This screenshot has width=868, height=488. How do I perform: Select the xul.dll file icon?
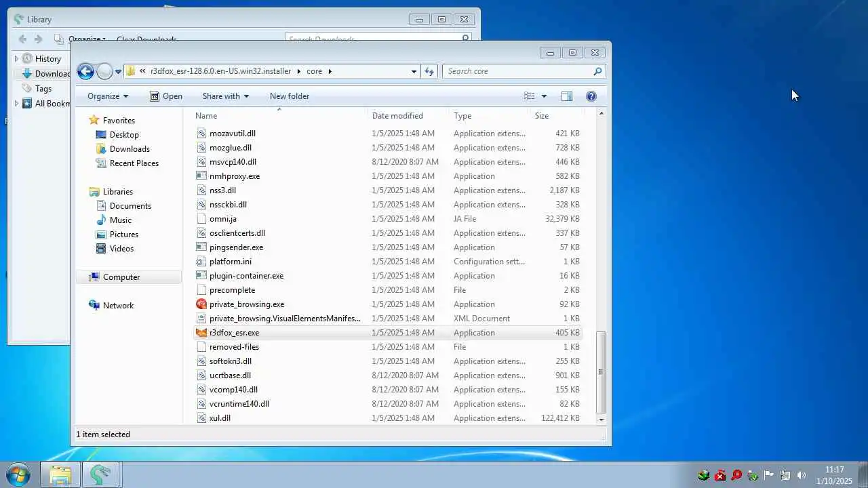(x=201, y=418)
